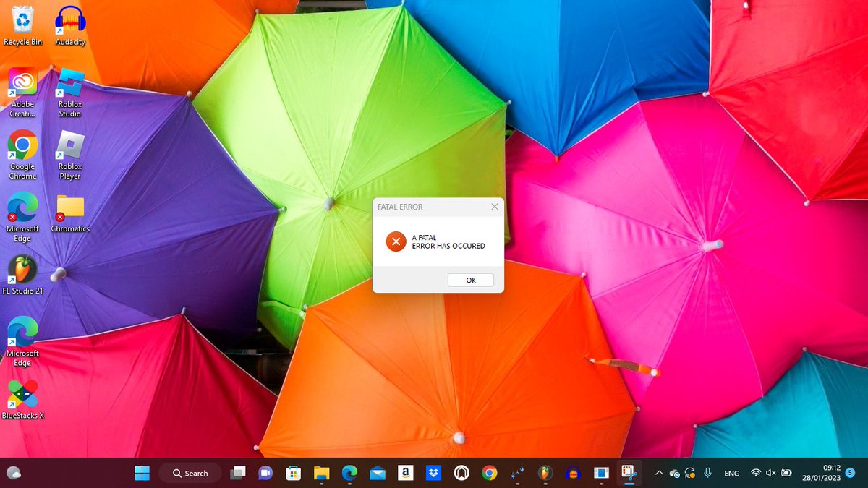Click the microphone icon in system tray
Viewport: 868px width, 488px height.
coord(707,473)
